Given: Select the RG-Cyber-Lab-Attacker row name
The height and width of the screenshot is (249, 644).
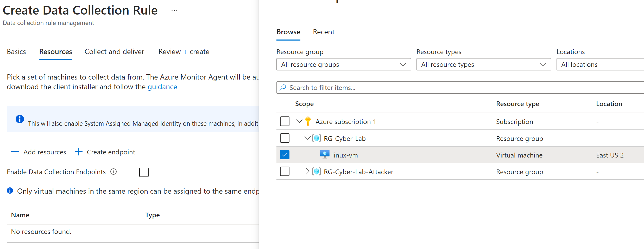Looking at the screenshot, I should tap(358, 172).
